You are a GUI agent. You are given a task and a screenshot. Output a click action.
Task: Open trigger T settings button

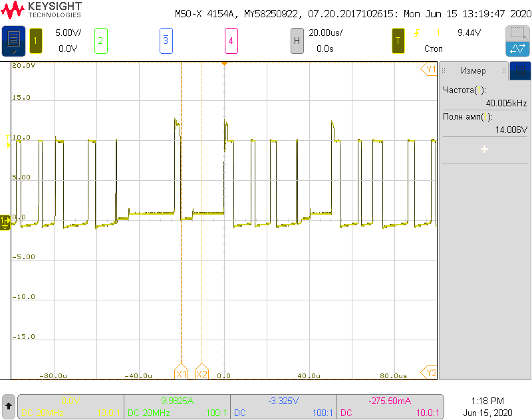click(398, 41)
